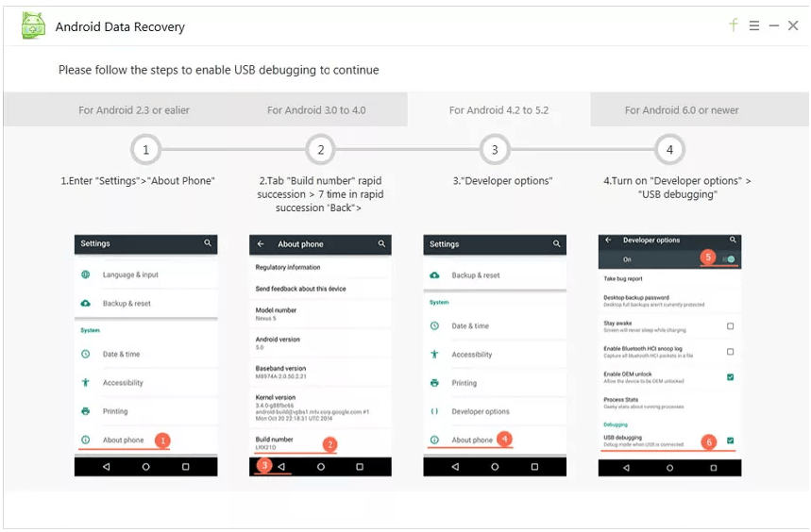The height and width of the screenshot is (532, 811).
Task: Minimize the Android Data Recovery window
Action: click(x=774, y=25)
